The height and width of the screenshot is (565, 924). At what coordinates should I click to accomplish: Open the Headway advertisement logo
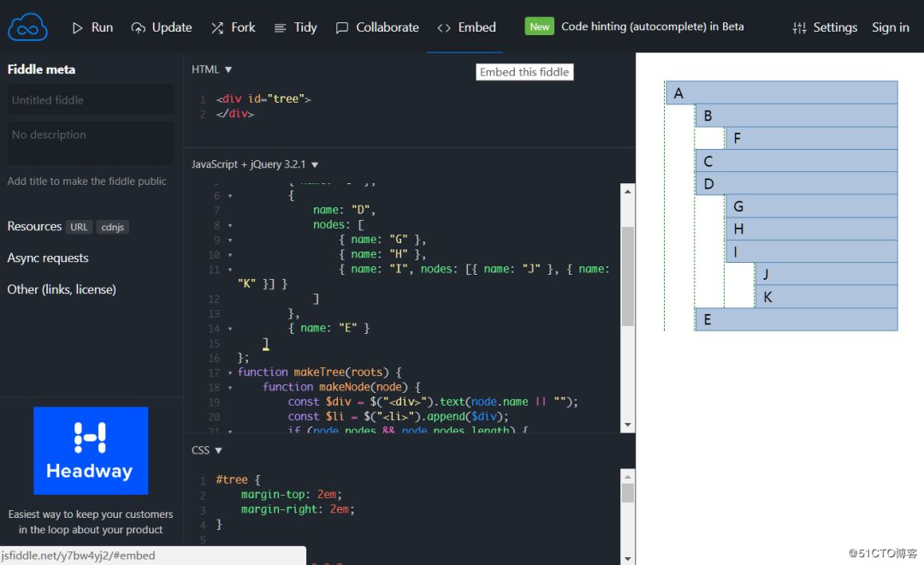(x=91, y=450)
